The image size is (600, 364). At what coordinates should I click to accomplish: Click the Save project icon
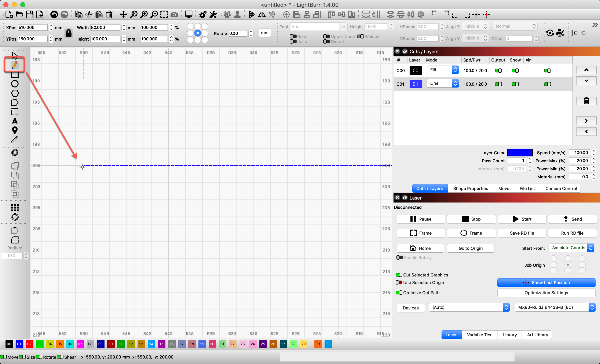[x=29, y=15]
